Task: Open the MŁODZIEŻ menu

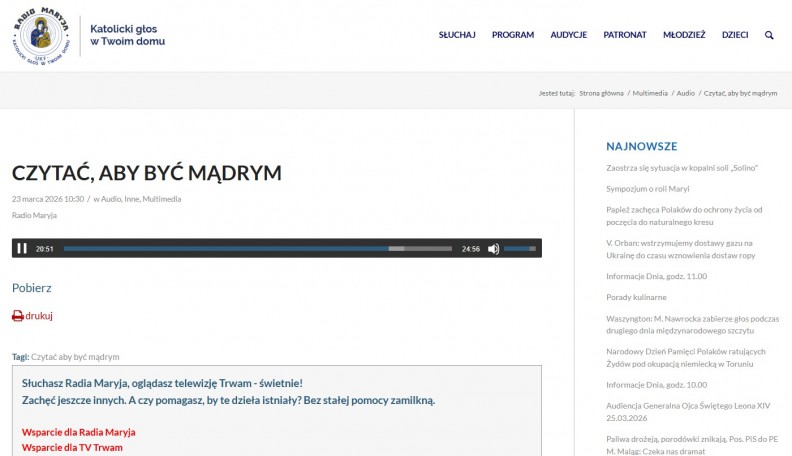Action: tap(684, 35)
